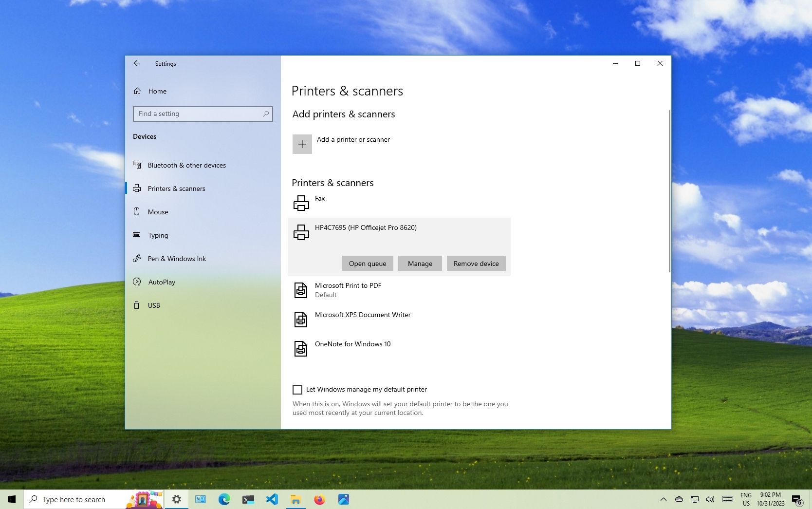The width and height of the screenshot is (812, 509).
Task: Select the Fax printer icon
Action: [x=301, y=203]
